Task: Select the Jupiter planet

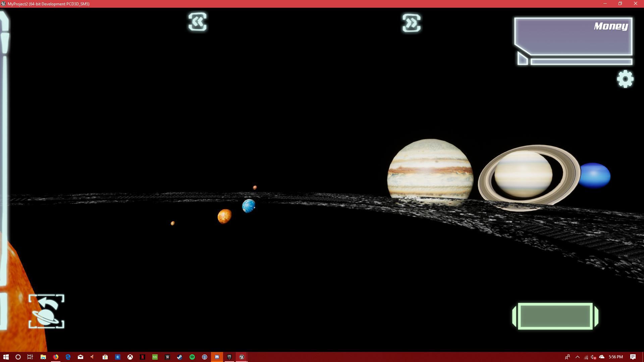Action: [430, 172]
